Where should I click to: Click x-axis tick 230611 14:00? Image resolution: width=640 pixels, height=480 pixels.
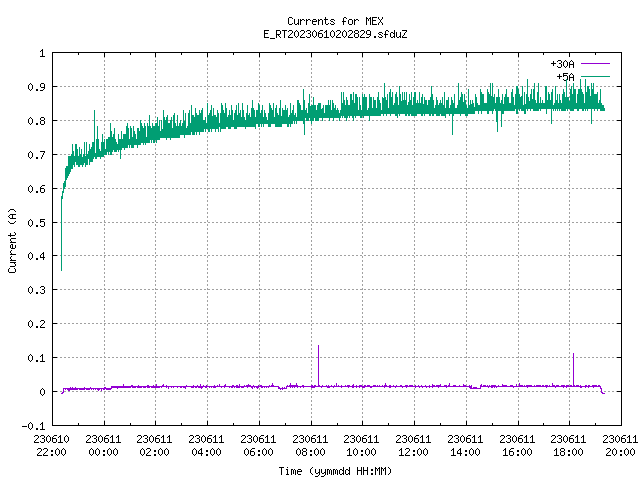(x=465, y=445)
